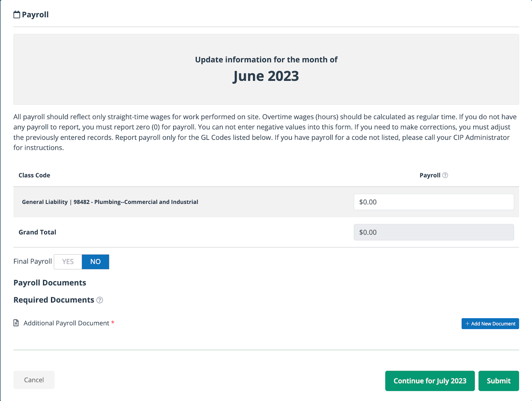Continue to July 2023 payroll
Image resolution: width=532 pixels, height=401 pixels.
click(430, 381)
